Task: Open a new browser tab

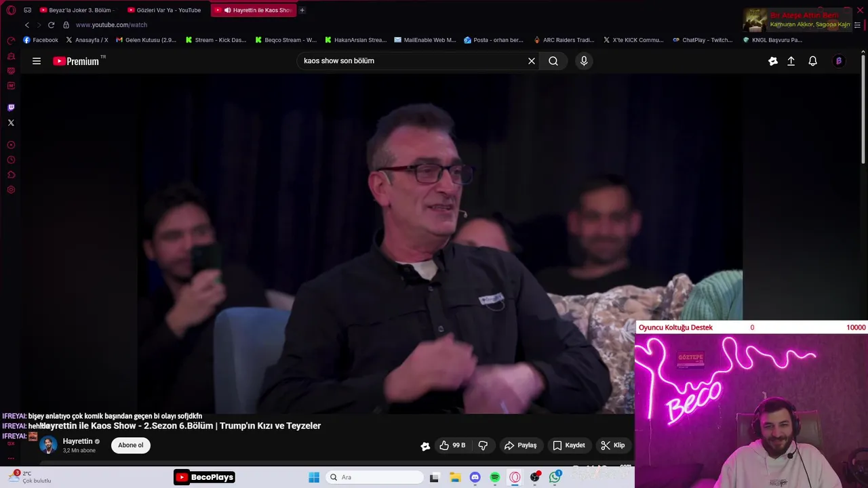Action: point(302,10)
